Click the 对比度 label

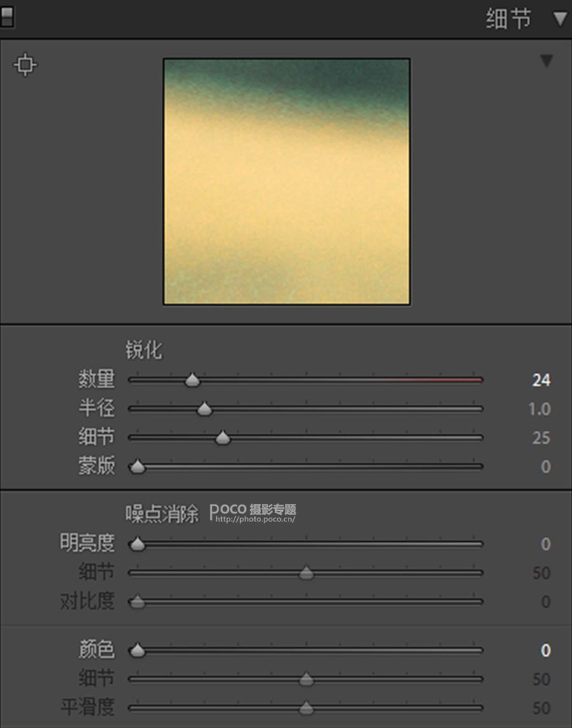(87, 601)
